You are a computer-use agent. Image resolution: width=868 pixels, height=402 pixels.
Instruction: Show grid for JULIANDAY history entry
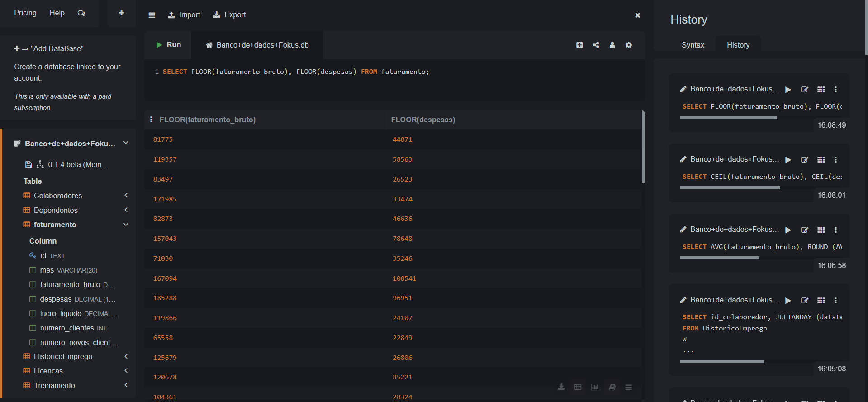point(821,301)
